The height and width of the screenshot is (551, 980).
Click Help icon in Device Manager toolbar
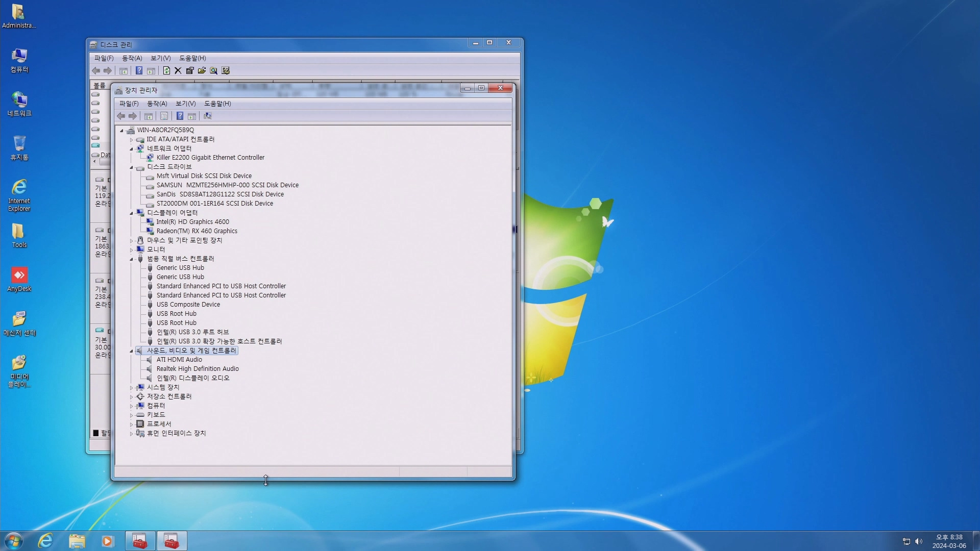(180, 116)
